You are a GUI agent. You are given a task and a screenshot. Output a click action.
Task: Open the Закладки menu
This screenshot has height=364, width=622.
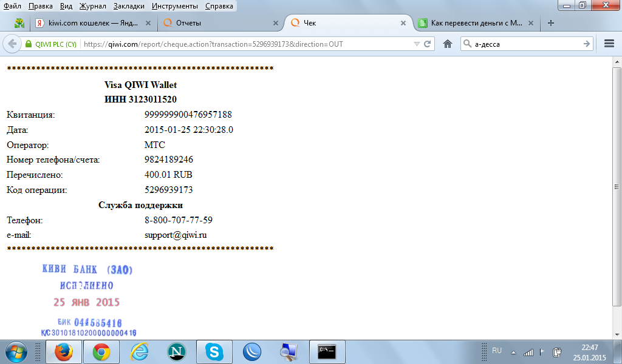tap(129, 6)
